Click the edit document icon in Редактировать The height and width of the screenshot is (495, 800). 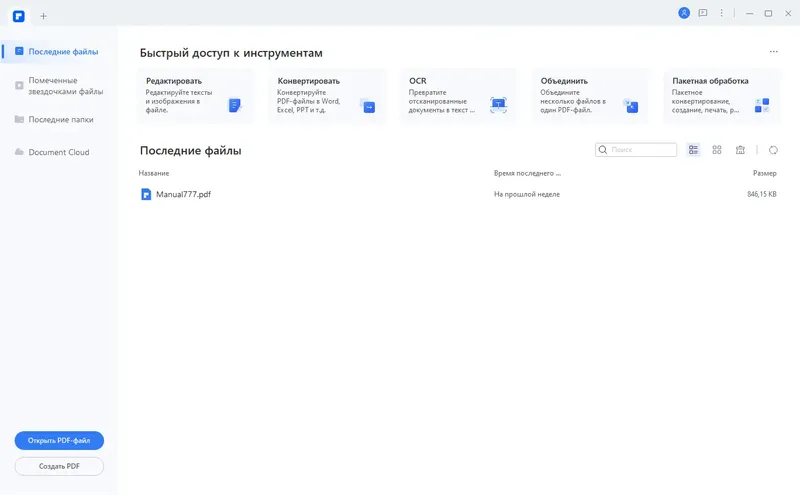tap(235, 106)
